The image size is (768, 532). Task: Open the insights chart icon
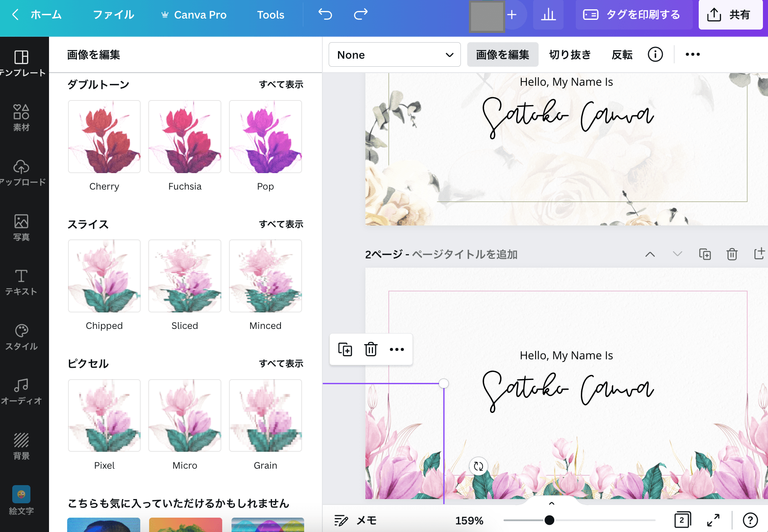pos(548,15)
